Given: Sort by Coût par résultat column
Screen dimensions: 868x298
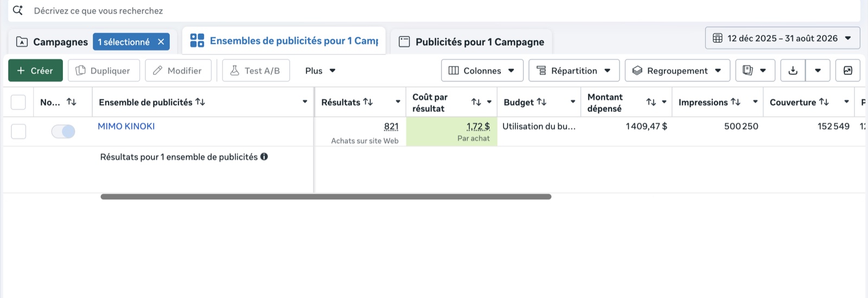Looking at the screenshot, I should tap(476, 102).
